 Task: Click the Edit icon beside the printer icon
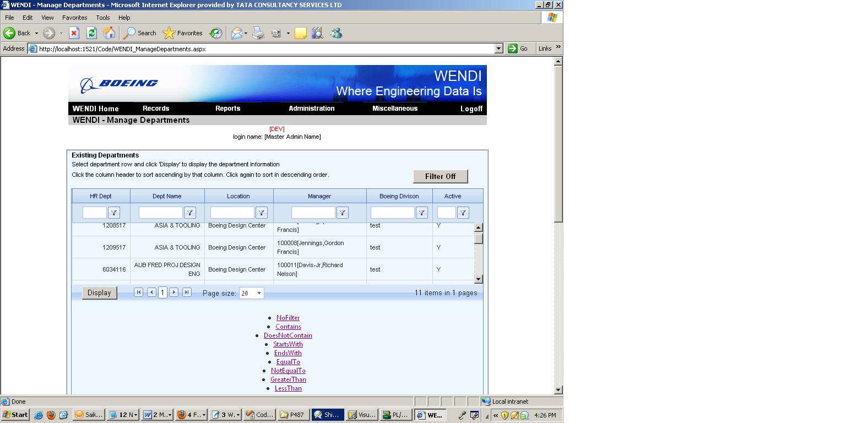click(x=276, y=33)
